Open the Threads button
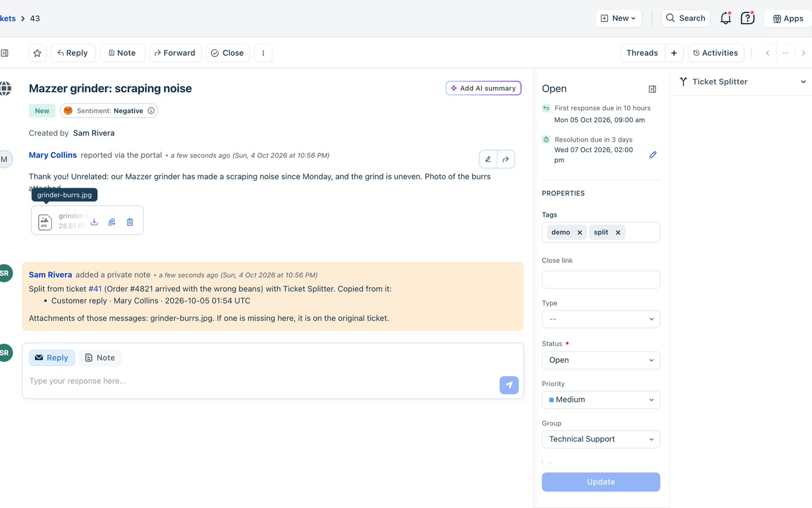812x508 pixels. (x=642, y=53)
